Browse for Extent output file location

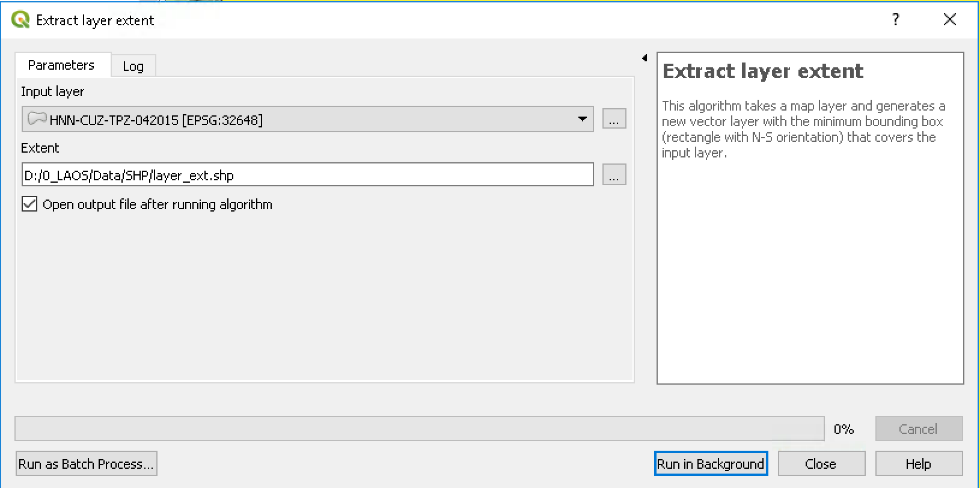614,175
